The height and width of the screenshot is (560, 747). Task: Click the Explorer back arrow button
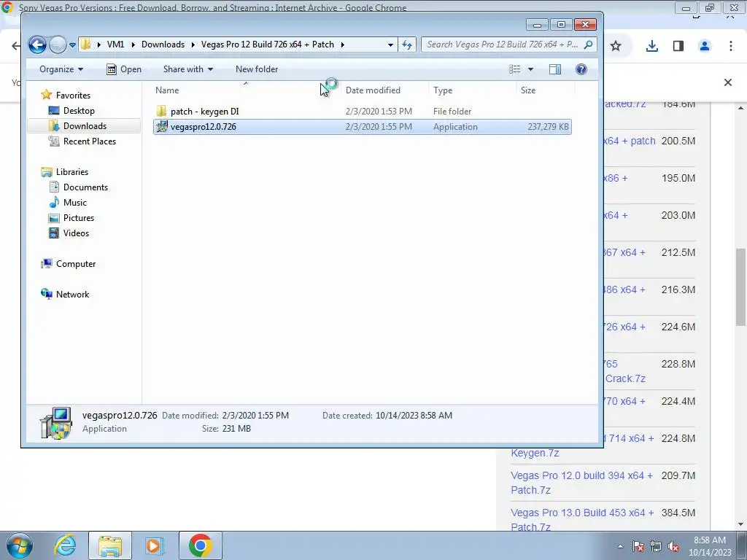tap(37, 44)
